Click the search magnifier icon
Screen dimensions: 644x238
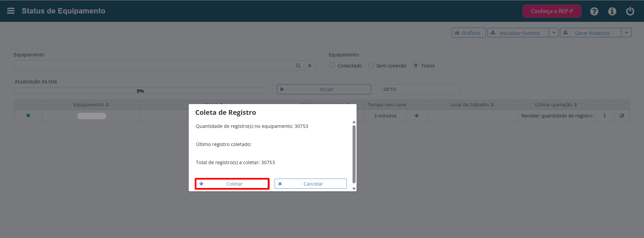(298, 65)
